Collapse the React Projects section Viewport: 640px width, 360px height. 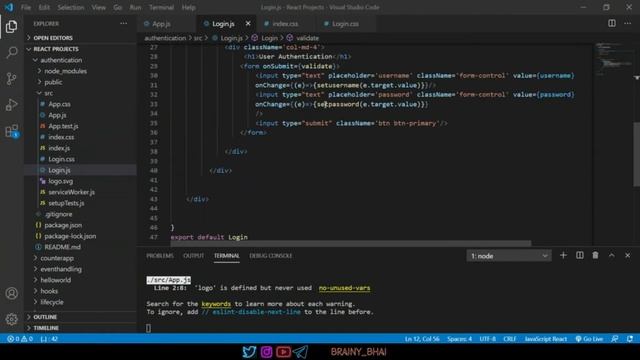(80, 49)
